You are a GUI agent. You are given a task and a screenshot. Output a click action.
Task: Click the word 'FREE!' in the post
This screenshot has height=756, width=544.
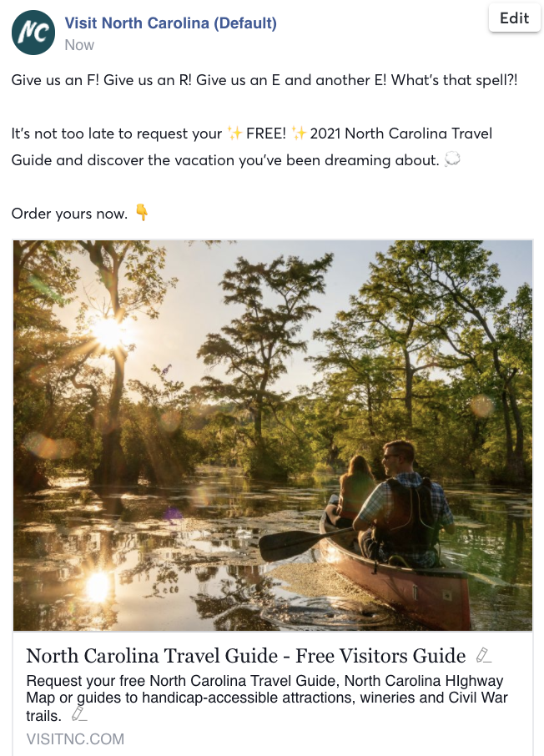(x=266, y=134)
